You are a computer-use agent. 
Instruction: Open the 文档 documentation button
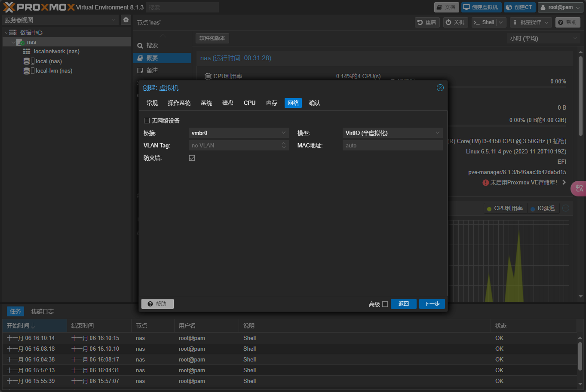[x=446, y=7]
